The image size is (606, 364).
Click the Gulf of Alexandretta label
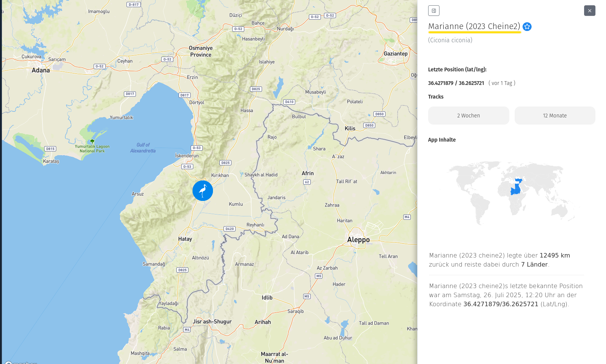[x=143, y=148]
